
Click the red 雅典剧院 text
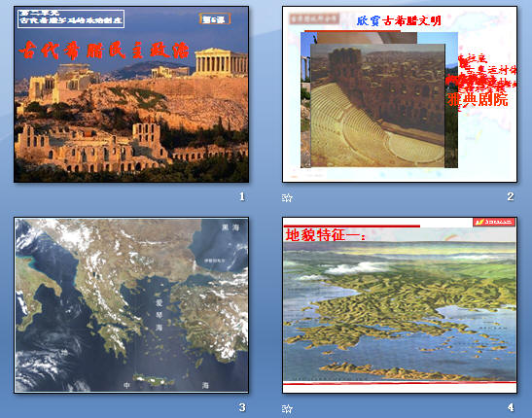tap(478, 100)
